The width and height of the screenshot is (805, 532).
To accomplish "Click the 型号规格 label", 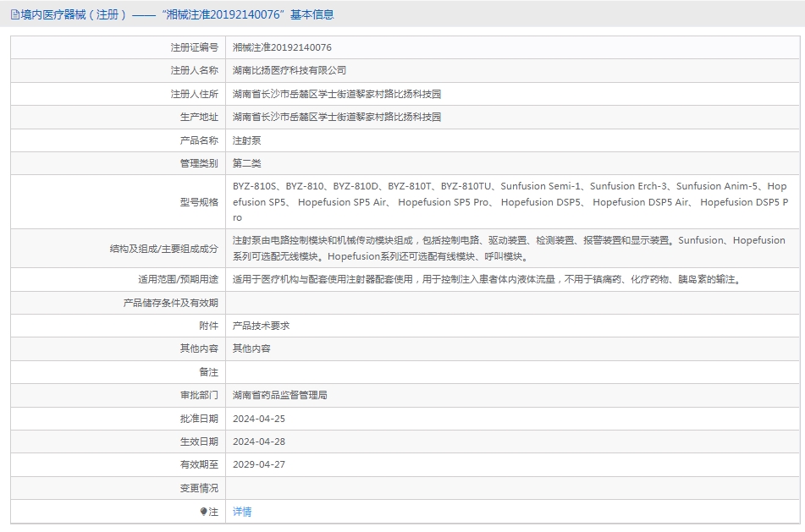I will tap(199, 202).
